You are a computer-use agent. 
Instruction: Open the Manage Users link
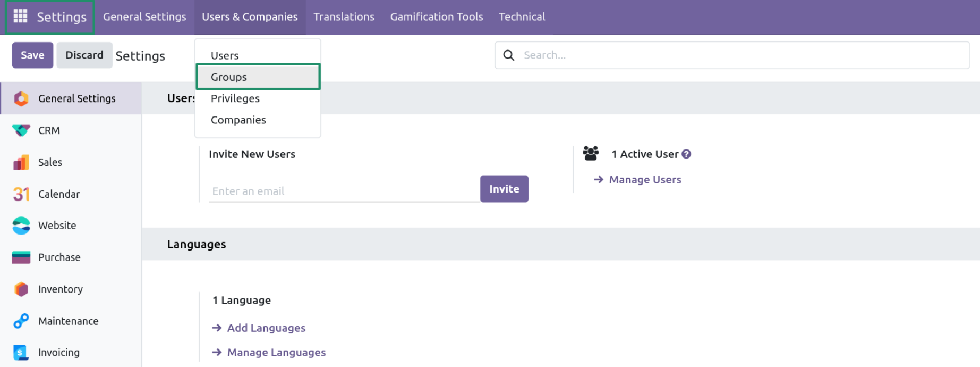coord(645,180)
